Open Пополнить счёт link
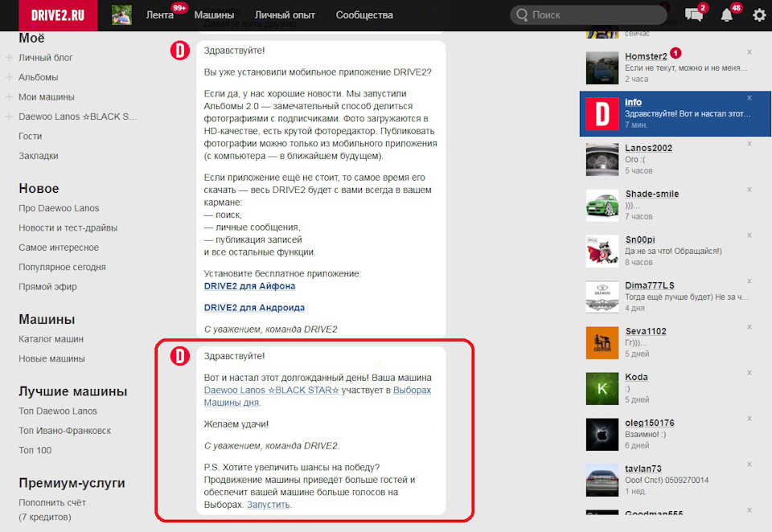The height and width of the screenshot is (532, 772). click(x=52, y=502)
